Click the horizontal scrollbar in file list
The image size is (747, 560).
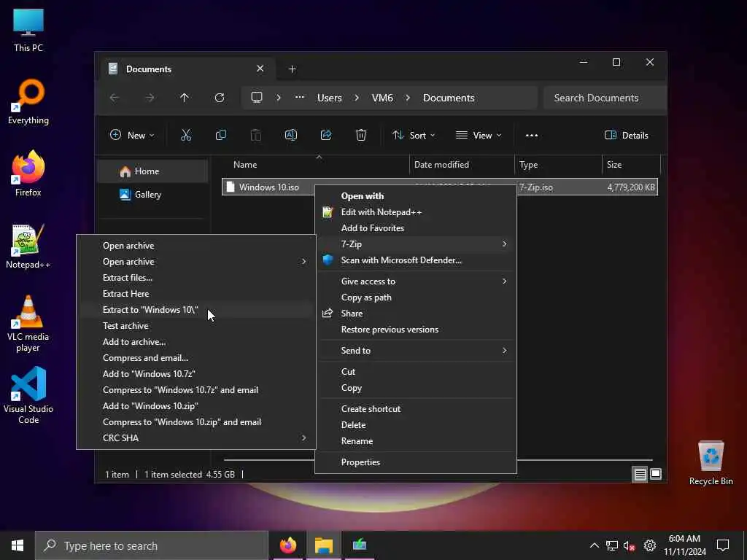point(438,460)
